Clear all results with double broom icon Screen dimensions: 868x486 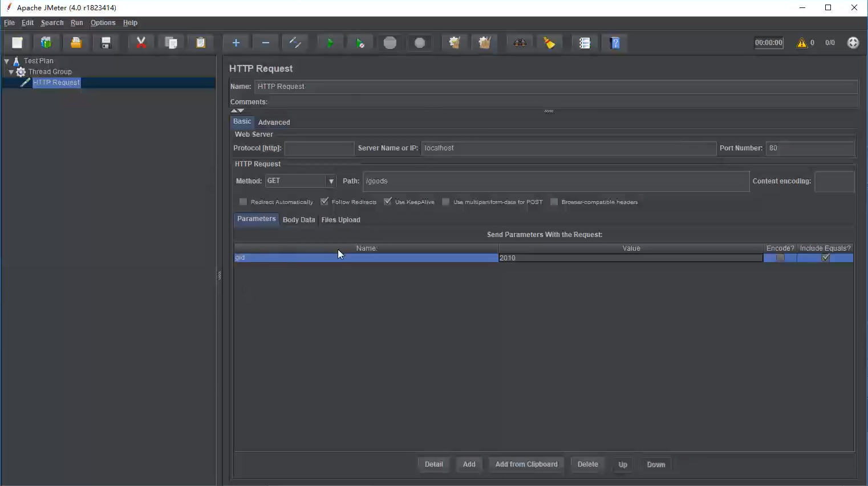485,43
